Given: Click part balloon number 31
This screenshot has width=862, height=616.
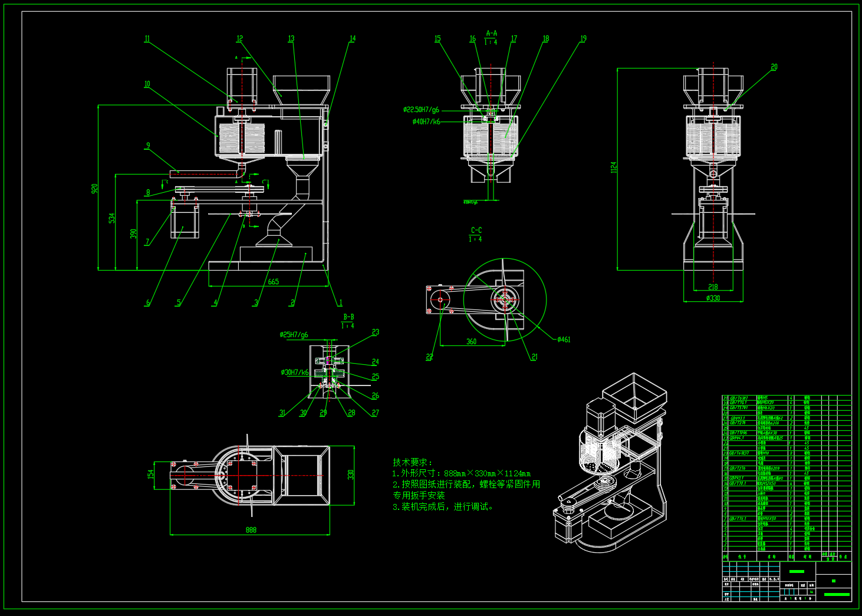Looking at the screenshot, I should 282,413.
